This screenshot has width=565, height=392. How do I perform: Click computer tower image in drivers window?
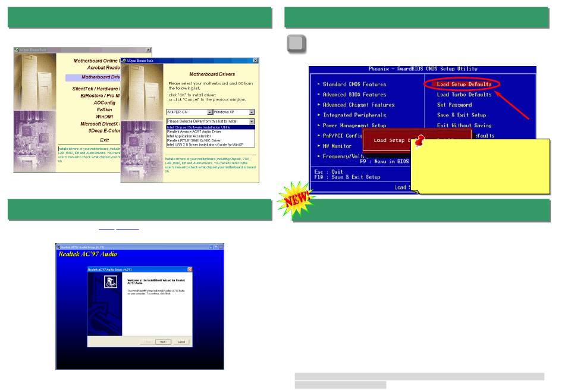coord(142,92)
